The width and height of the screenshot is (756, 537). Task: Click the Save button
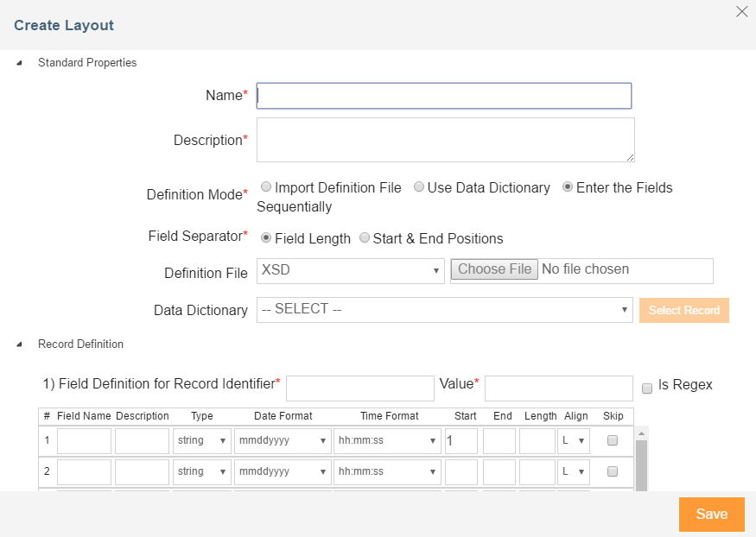pyautogui.click(x=711, y=515)
